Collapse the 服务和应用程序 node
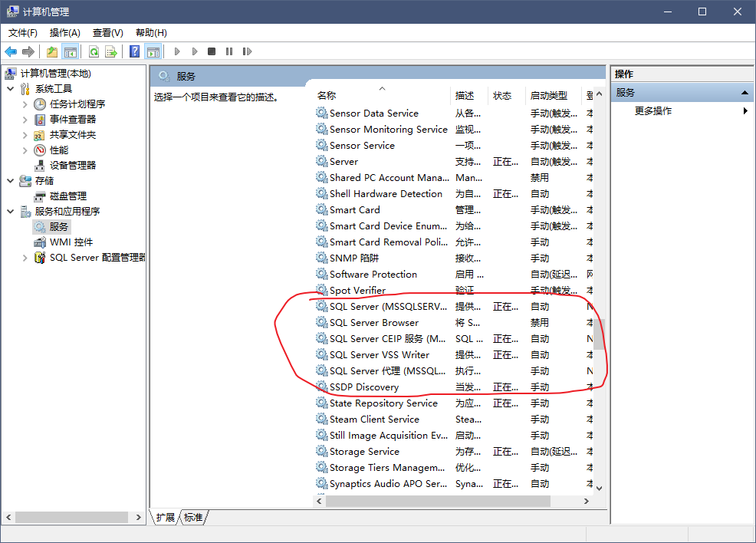Image resolution: width=756 pixels, height=543 pixels. [x=11, y=211]
